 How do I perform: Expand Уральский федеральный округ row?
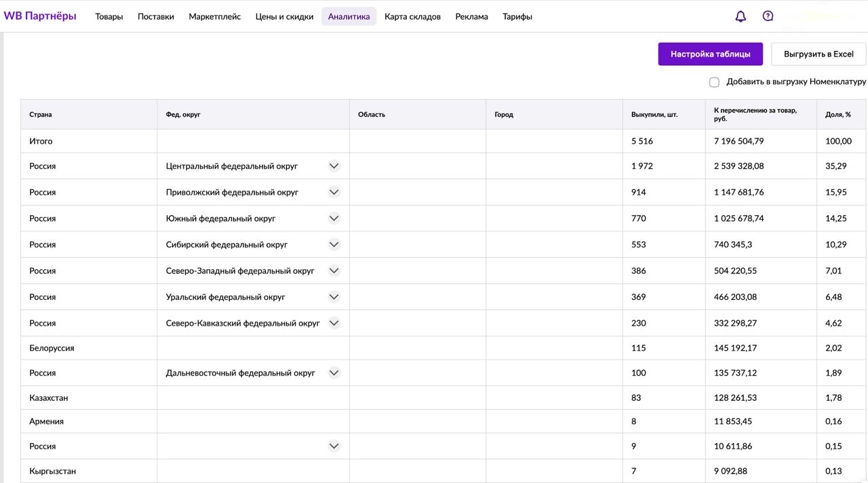coord(334,296)
